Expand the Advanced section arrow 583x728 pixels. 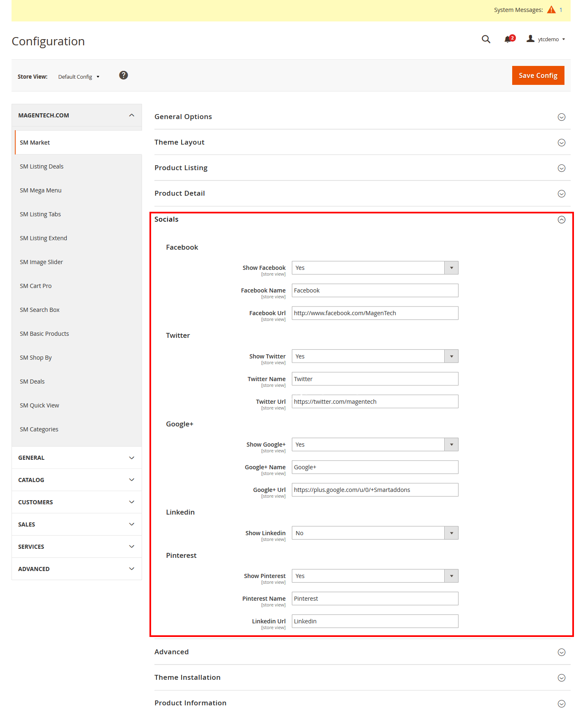coord(561,652)
